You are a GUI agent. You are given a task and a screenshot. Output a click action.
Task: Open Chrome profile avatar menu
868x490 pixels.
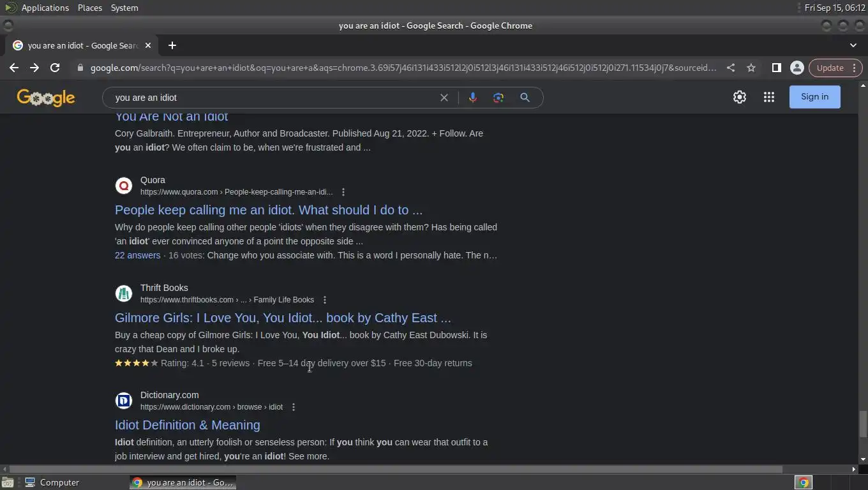797,68
